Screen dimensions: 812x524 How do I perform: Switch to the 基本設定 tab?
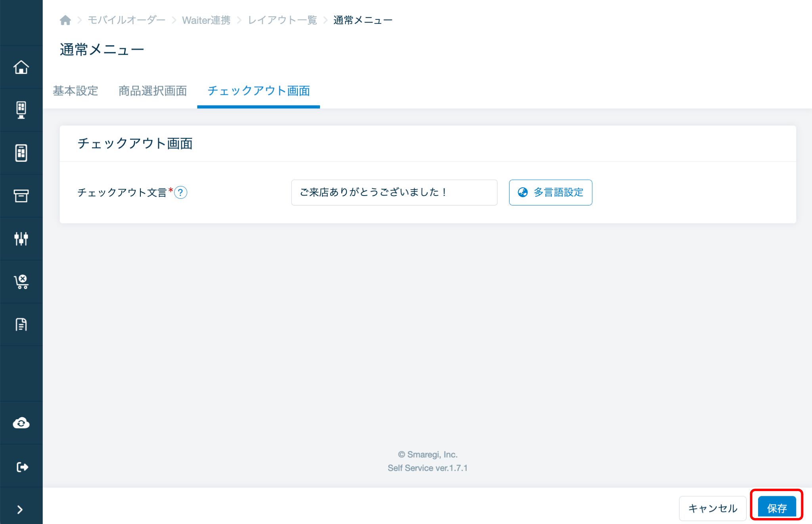pos(75,91)
